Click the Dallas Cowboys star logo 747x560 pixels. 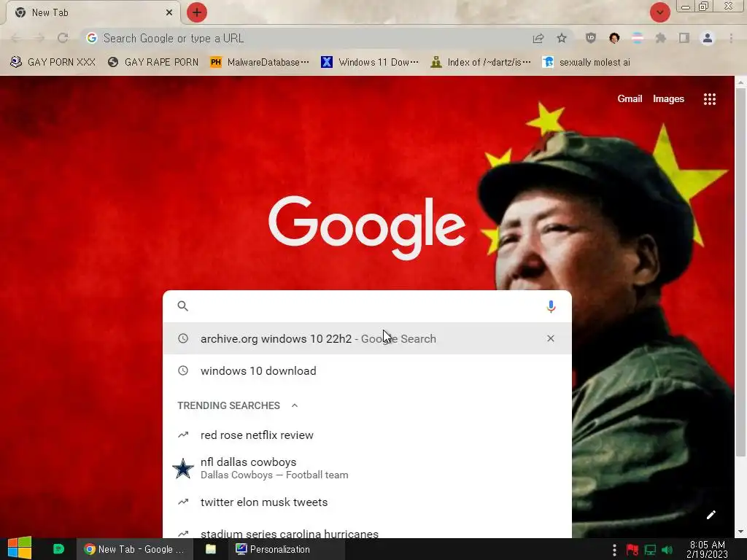point(183,468)
